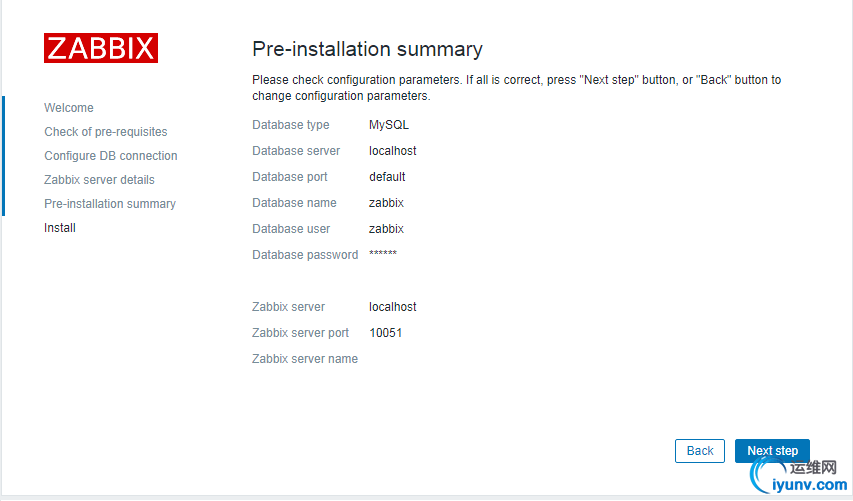Click the MySQL database type value
This screenshot has width=853, height=501.
click(389, 125)
